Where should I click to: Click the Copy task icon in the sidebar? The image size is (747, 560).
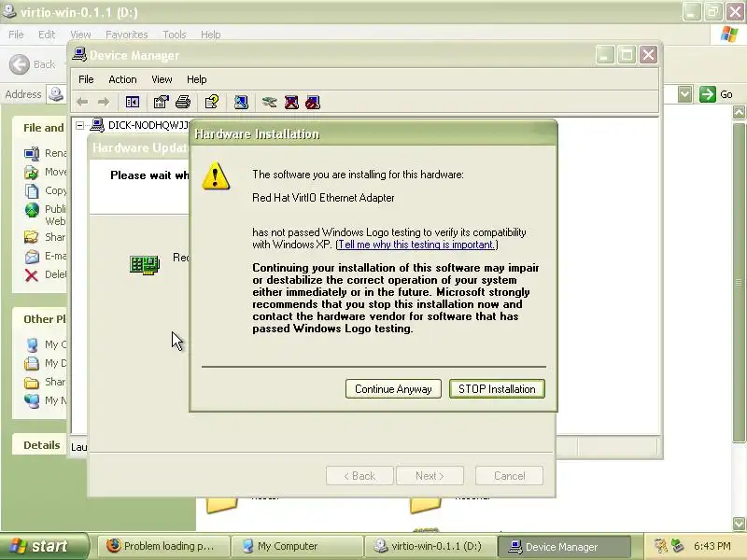[32, 190]
